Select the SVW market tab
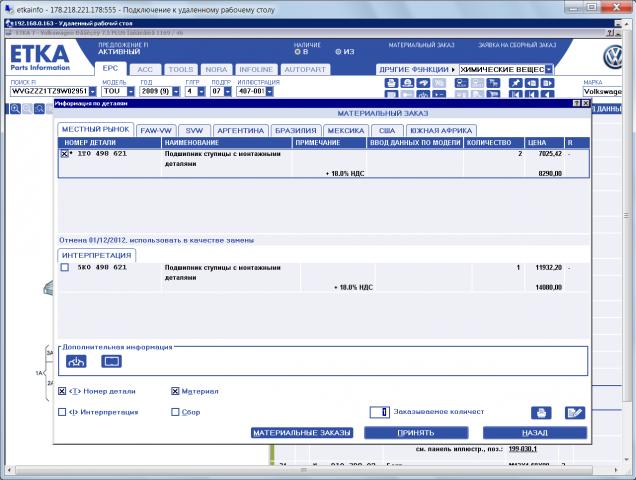Screen dimensions: 636x480 [x=194, y=131]
